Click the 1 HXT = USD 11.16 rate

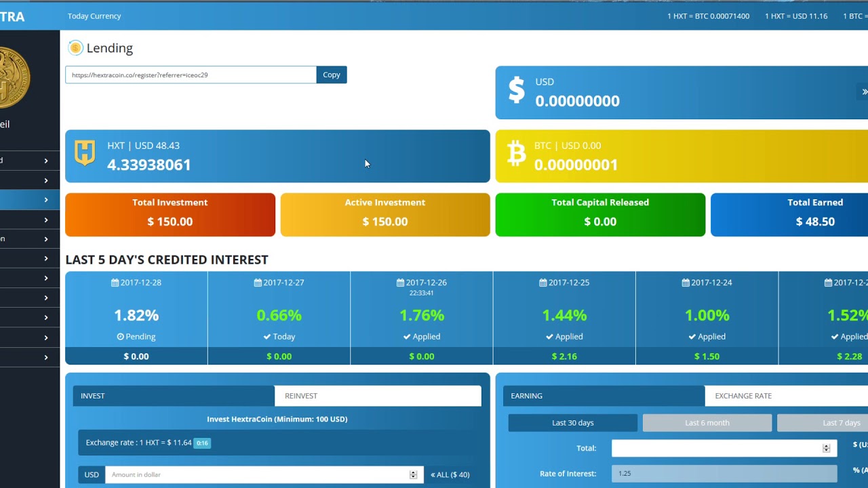click(x=796, y=16)
